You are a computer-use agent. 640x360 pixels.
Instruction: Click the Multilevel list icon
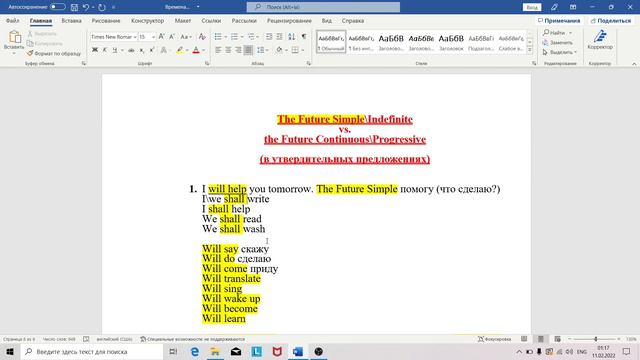click(x=251, y=37)
